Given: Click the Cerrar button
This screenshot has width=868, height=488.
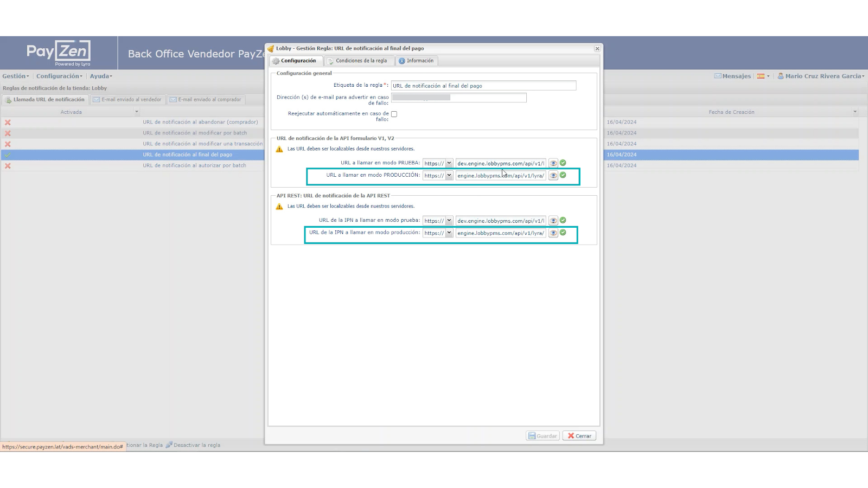Looking at the screenshot, I should pyautogui.click(x=579, y=436).
